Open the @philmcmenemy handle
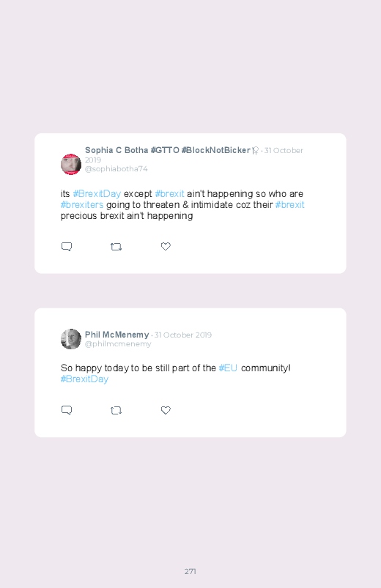The height and width of the screenshot is (588, 381). [x=118, y=344]
